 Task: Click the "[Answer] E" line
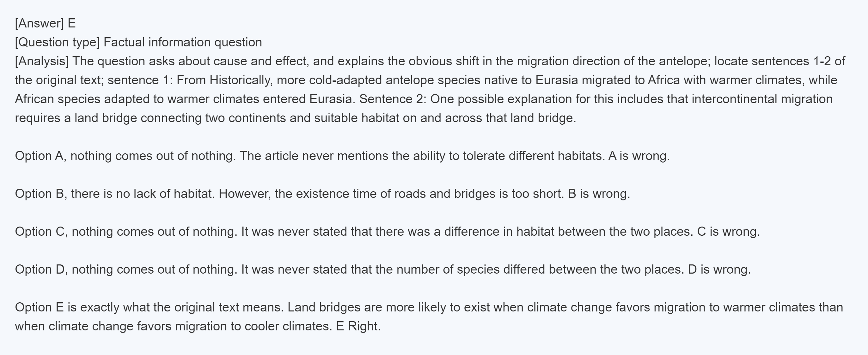pyautogui.click(x=45, y=24)
